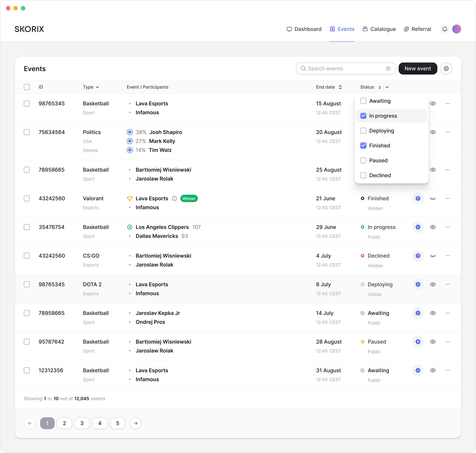Click trophy icon beside Lava Esports in Valorant row
This screenshot has width=476, height=453.
click(x=130, y=198)
